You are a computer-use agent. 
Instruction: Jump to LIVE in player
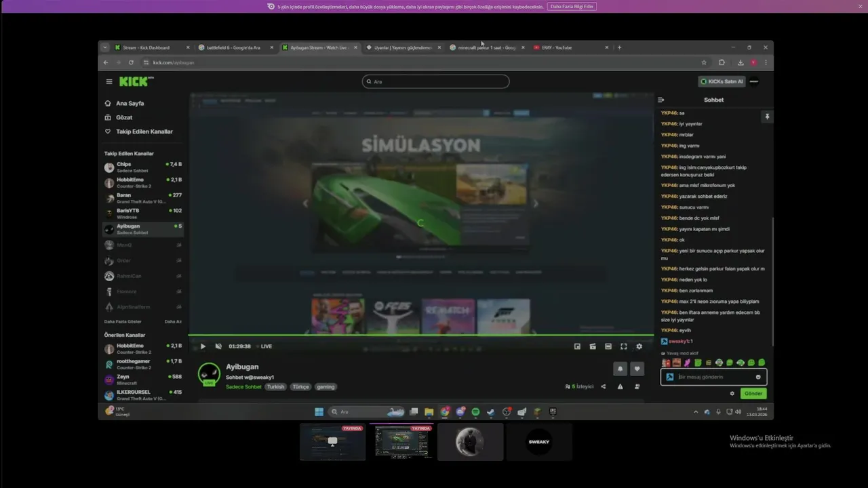264,346
